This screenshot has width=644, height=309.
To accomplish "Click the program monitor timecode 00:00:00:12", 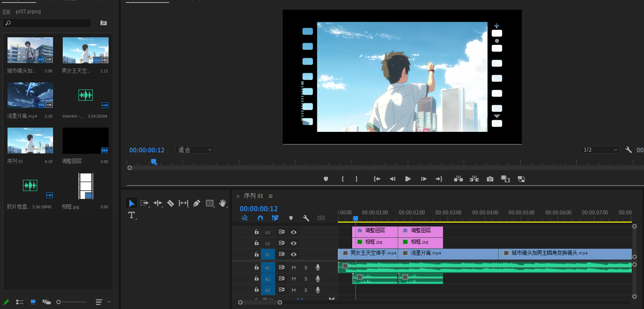I will pos(147,150).
